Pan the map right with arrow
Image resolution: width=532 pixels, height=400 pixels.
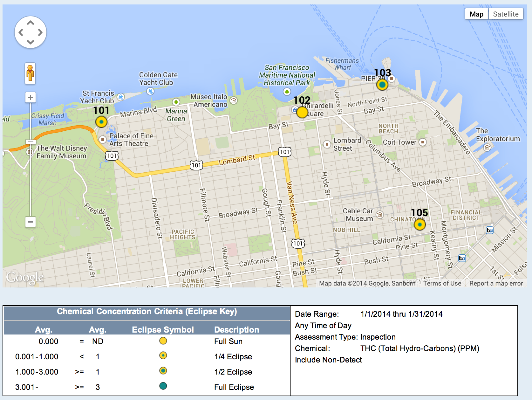tap(40, 32)
